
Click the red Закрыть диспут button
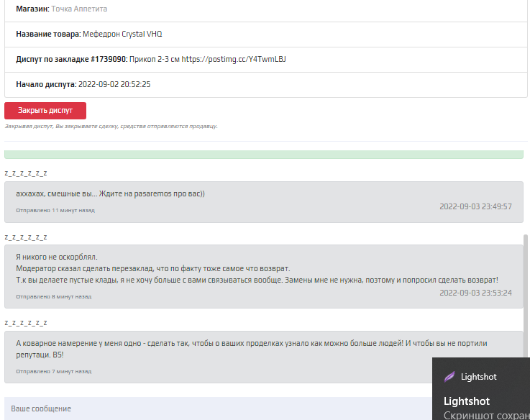coord(45,111)
